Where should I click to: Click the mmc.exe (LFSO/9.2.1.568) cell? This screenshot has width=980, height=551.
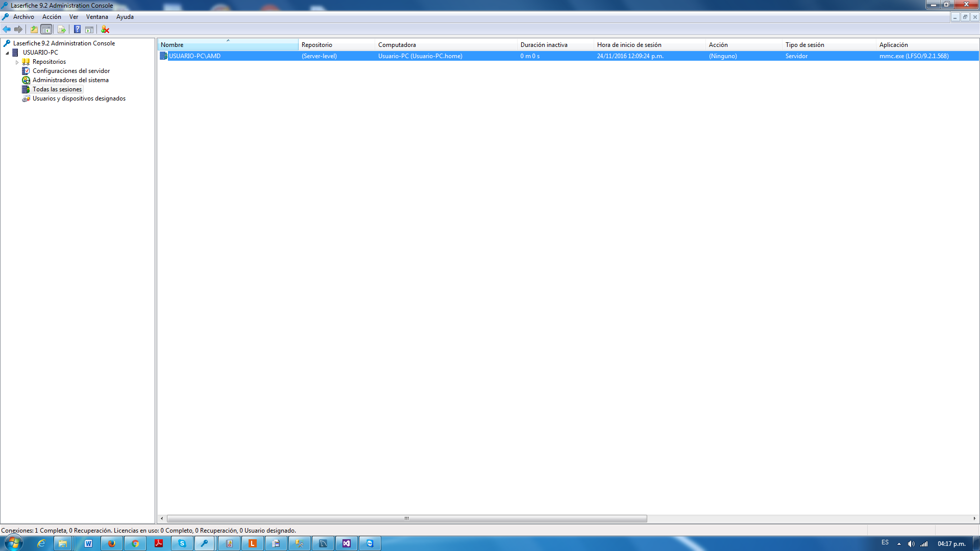[914, 56]
